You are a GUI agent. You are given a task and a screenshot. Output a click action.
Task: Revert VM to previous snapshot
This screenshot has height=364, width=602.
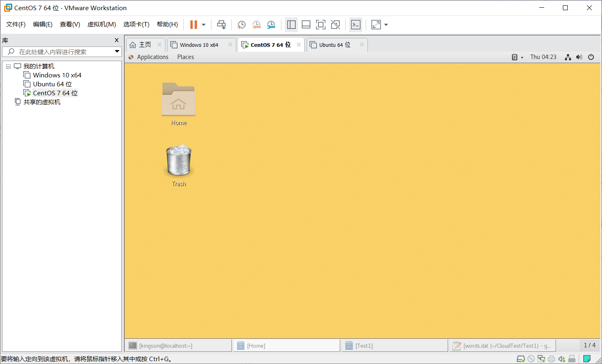pos(256,25)
